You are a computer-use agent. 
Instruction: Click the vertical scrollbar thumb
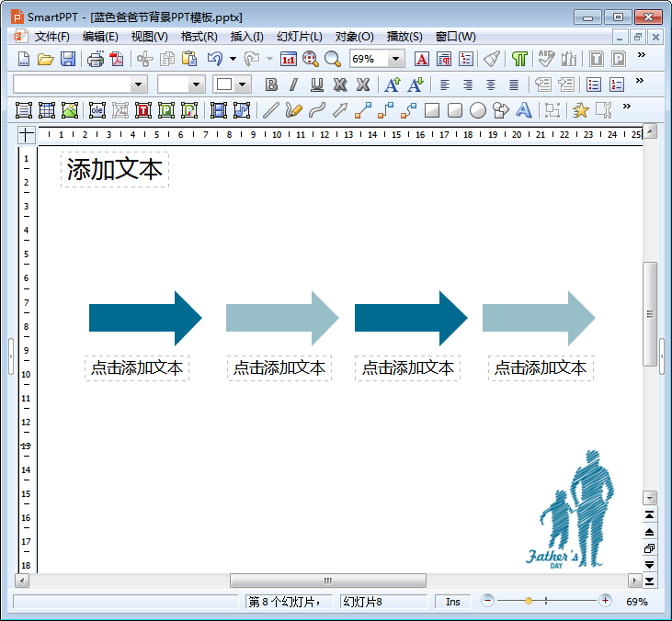pos(650,314)
